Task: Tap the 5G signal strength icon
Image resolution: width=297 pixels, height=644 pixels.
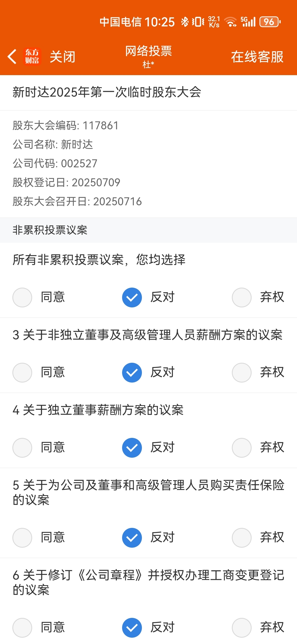Action: pos(248,22)
